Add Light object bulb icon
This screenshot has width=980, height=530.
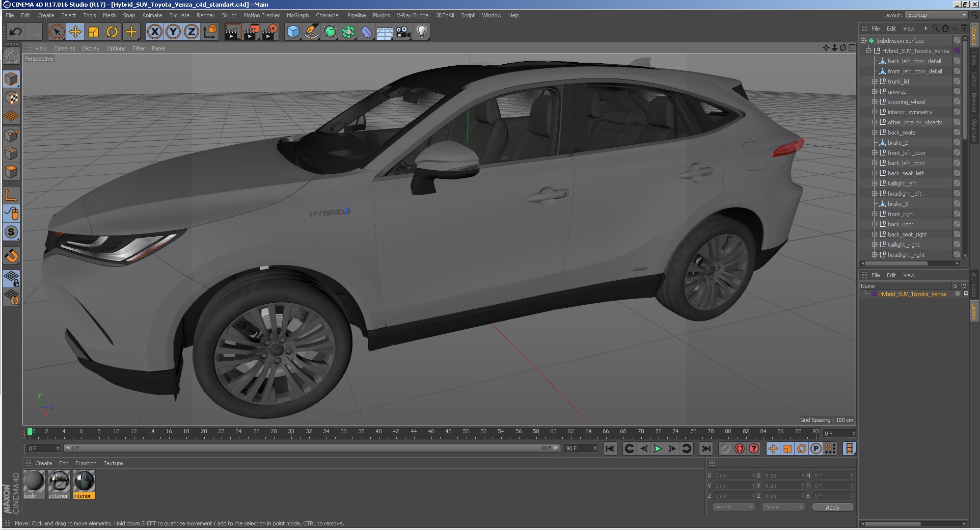(421, 32)
